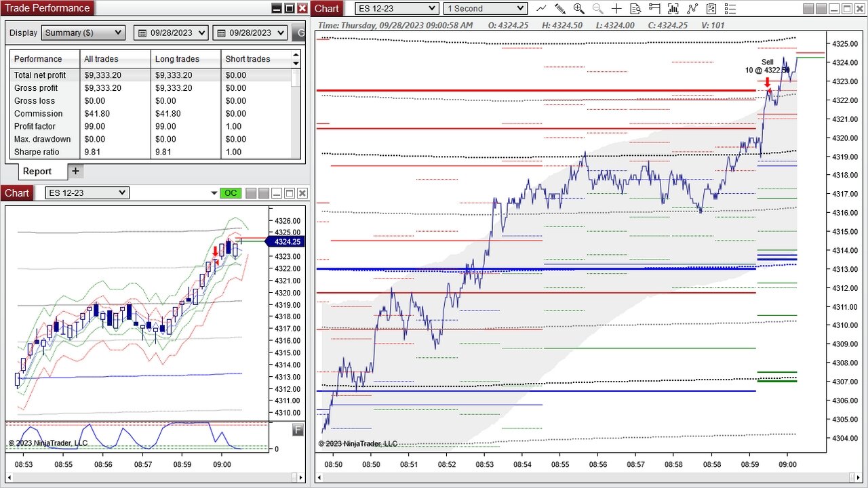Minimize the small chart window
The height and width of the screenshot is (488, 868).
[x=277, y=193]
